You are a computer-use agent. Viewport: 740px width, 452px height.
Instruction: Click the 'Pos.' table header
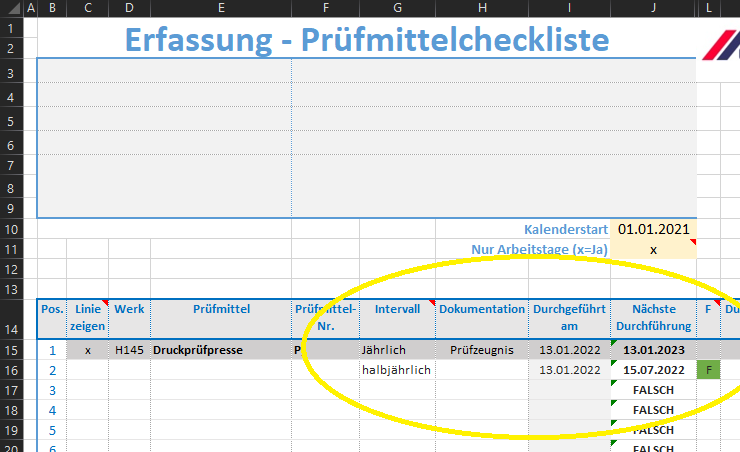(52, 319)
